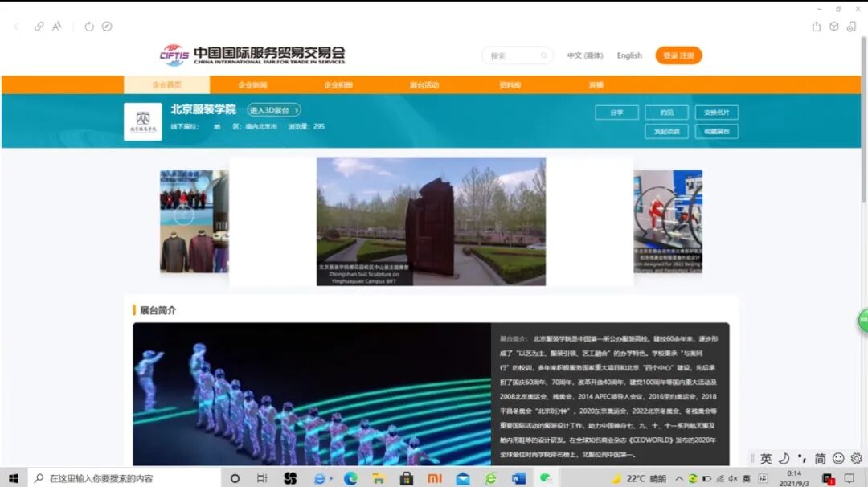
Task: Open WeChat on taskbar
Action: 546,478
